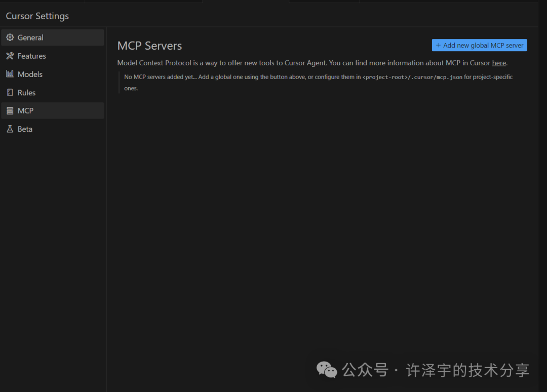Click the Features tools icon
The height and width of the screenshot is (392, 547).
10,56
